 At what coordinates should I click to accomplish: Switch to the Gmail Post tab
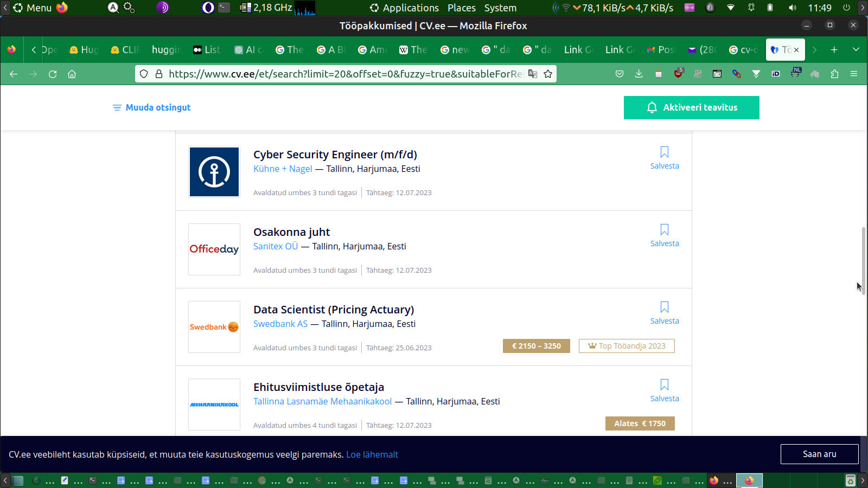[661, 50]
